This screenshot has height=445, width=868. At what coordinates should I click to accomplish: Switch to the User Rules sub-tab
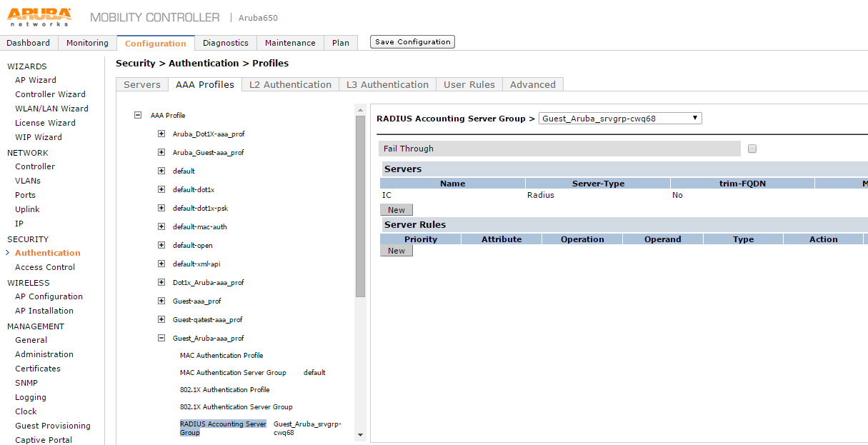469,84
